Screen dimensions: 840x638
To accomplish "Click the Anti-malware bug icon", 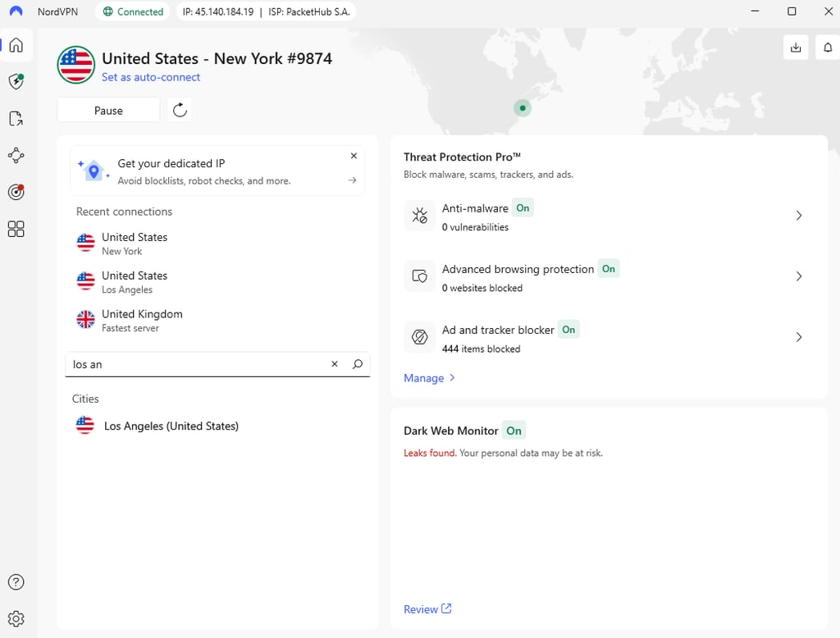I will click(419, 216).
